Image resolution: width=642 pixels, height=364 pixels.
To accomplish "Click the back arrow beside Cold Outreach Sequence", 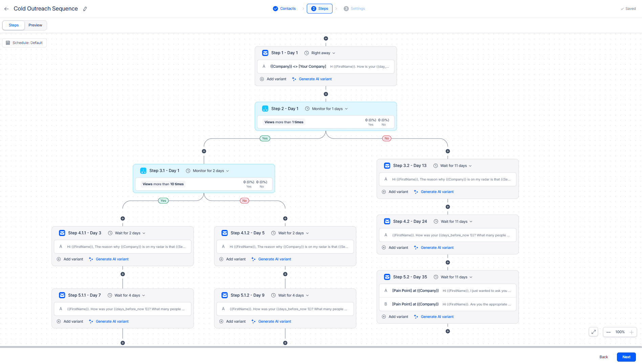I will 6,9.
